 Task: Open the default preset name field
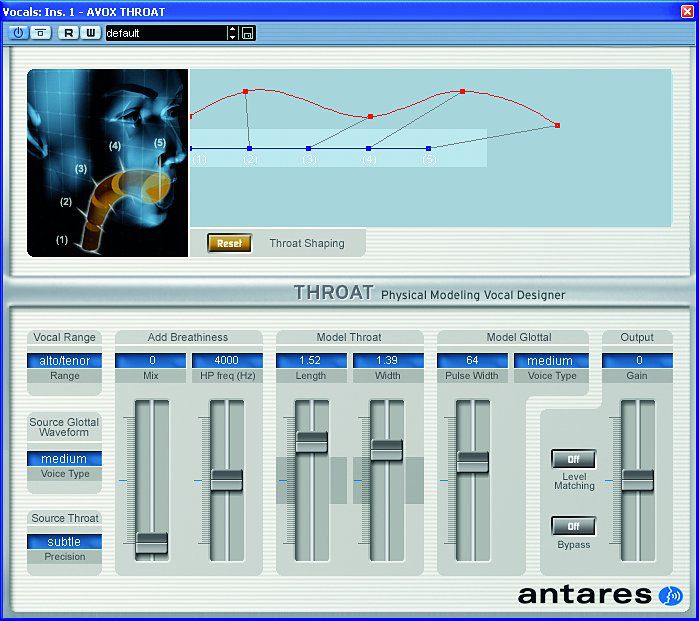click(x=166, y=33)
